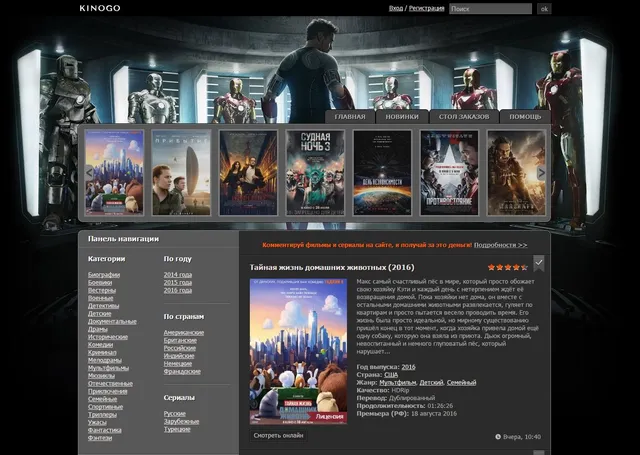The image size is (640, 455).
Task: Switch to the НОВИНКИ tab
Action: [x=402, y=117]
